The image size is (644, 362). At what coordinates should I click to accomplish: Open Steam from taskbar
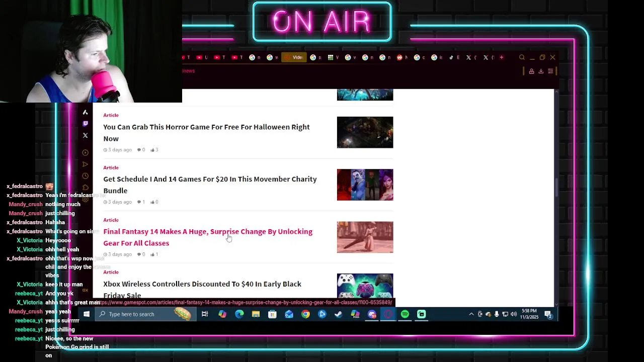pyautogui.click(x=339, y=314)
